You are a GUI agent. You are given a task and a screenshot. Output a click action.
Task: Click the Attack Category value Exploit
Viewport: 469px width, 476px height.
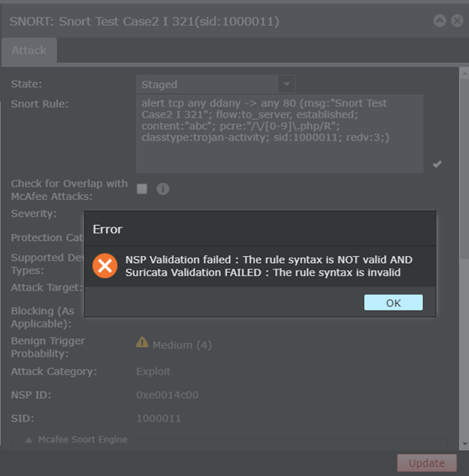coord(154,372)
